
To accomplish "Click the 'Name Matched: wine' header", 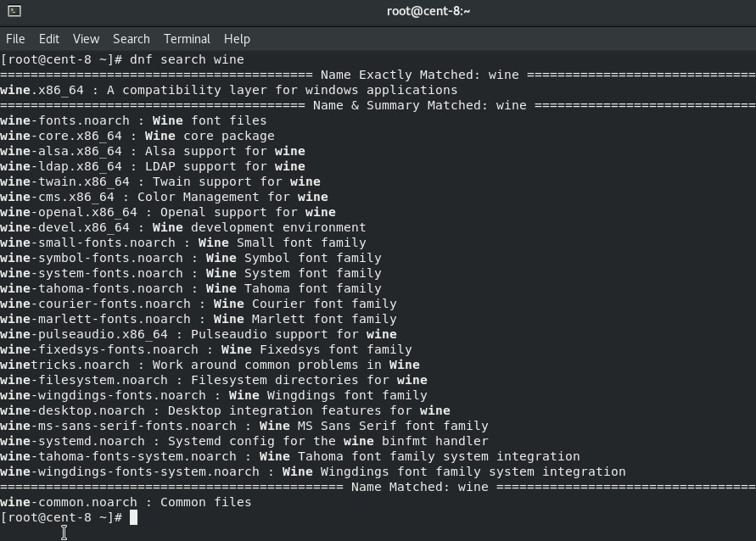I will point(419,487).
